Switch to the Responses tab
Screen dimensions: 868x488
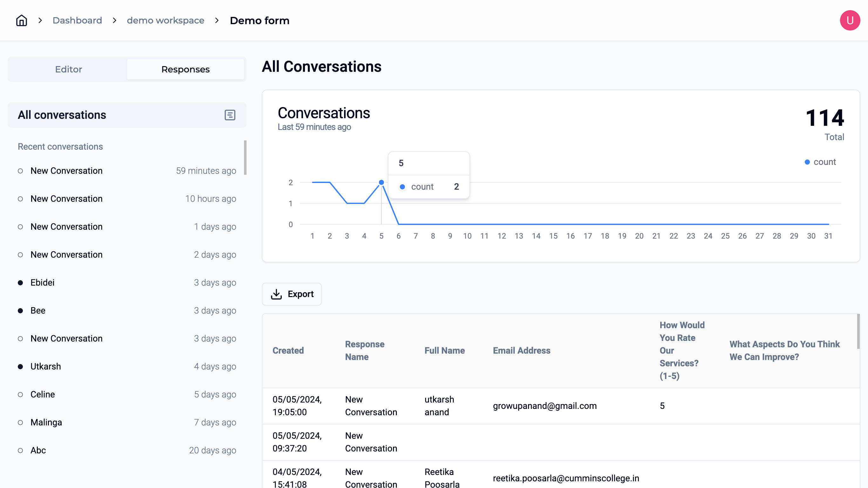point(186,69)
